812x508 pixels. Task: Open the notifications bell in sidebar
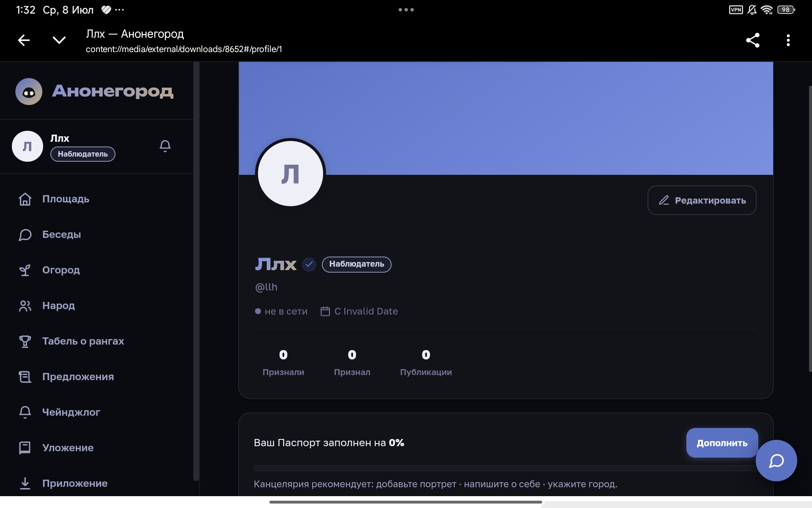[165, 146]
